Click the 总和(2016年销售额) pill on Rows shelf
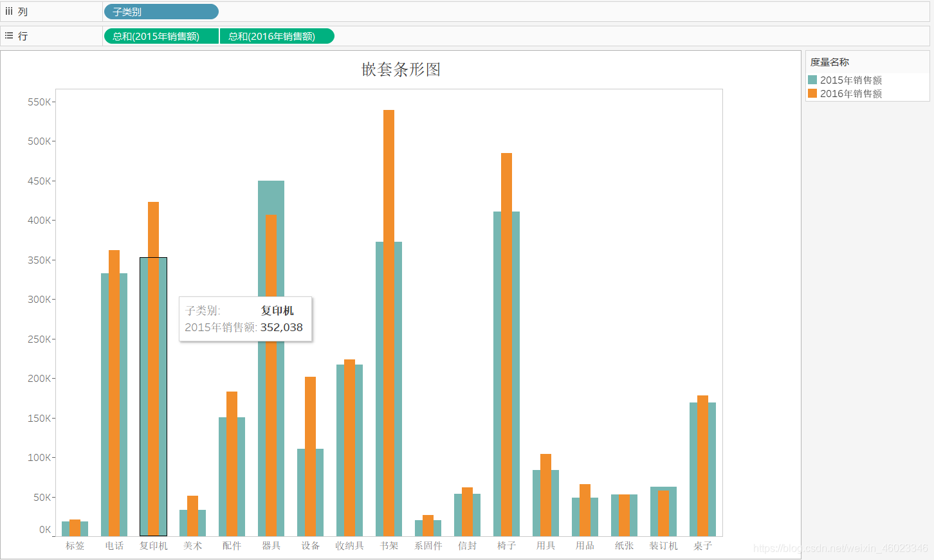The height and width of the screenshot is (560, 934). [277, 37]
